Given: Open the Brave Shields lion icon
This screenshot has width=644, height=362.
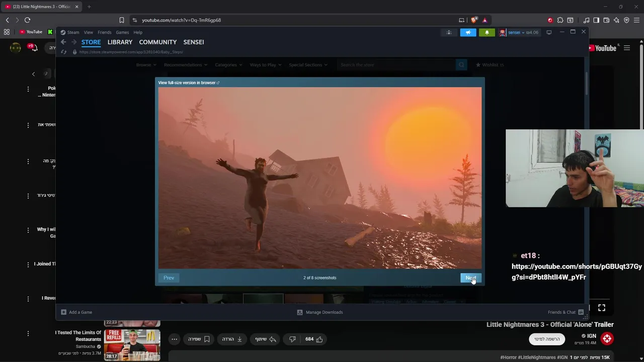Looking at the screenshot, I should click(x=474, y=20).
